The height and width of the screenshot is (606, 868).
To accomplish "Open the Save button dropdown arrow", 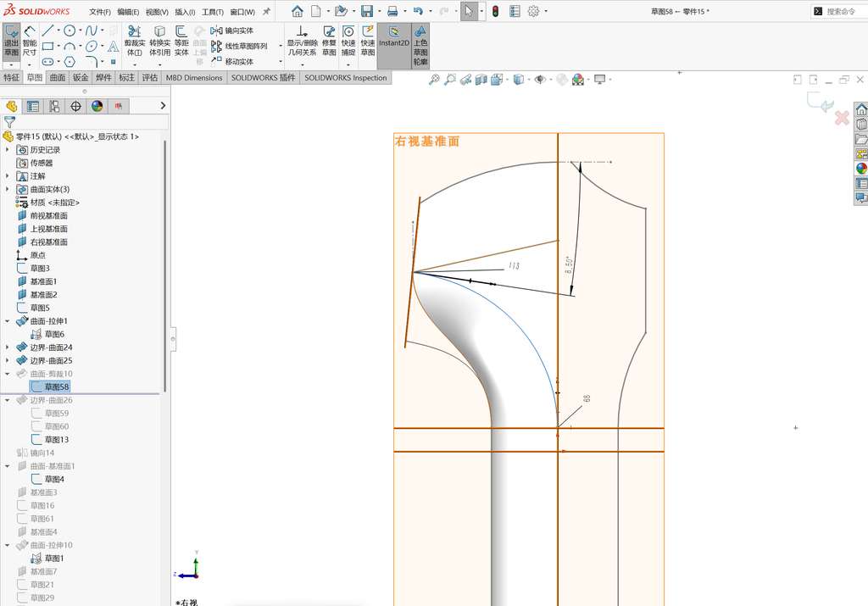I will 379,11.
